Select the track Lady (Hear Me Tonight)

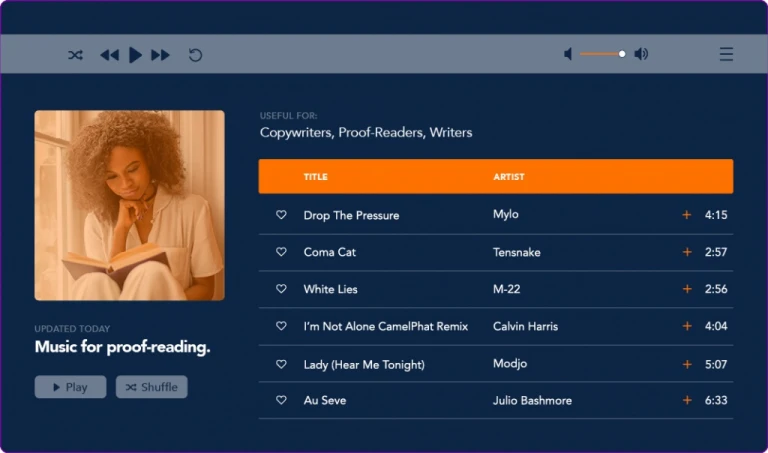(x=364, y=365)
